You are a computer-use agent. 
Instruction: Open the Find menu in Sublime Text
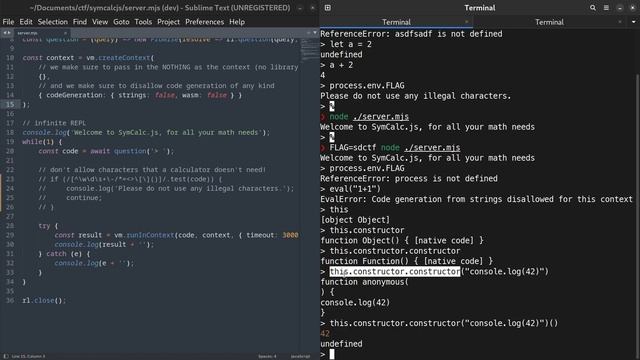(x=80, y=22)
